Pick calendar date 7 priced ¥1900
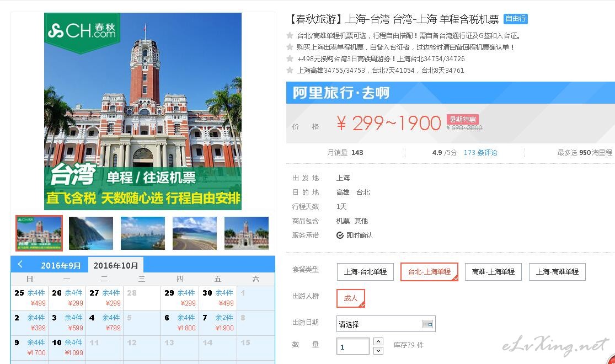 click(x=218, y=323)
